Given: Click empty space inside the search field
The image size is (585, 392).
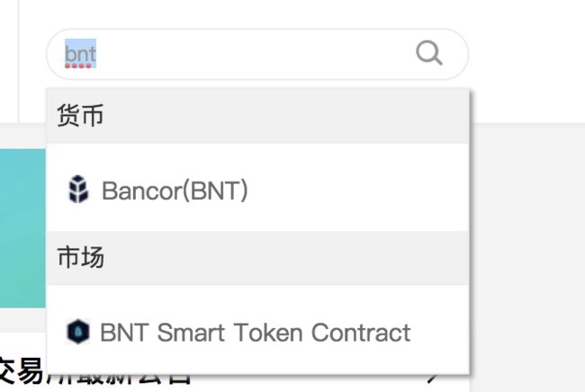Looking at the screenshot, I should click(254, 54).
